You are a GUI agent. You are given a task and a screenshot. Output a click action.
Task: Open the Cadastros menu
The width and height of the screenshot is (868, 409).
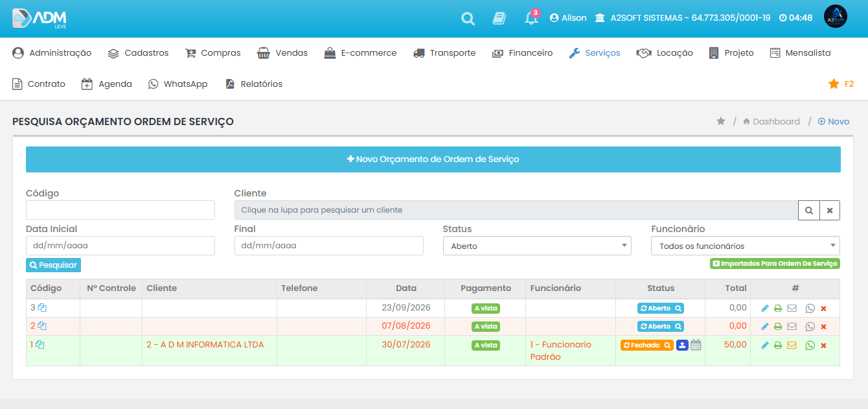(x=138, y=53)
